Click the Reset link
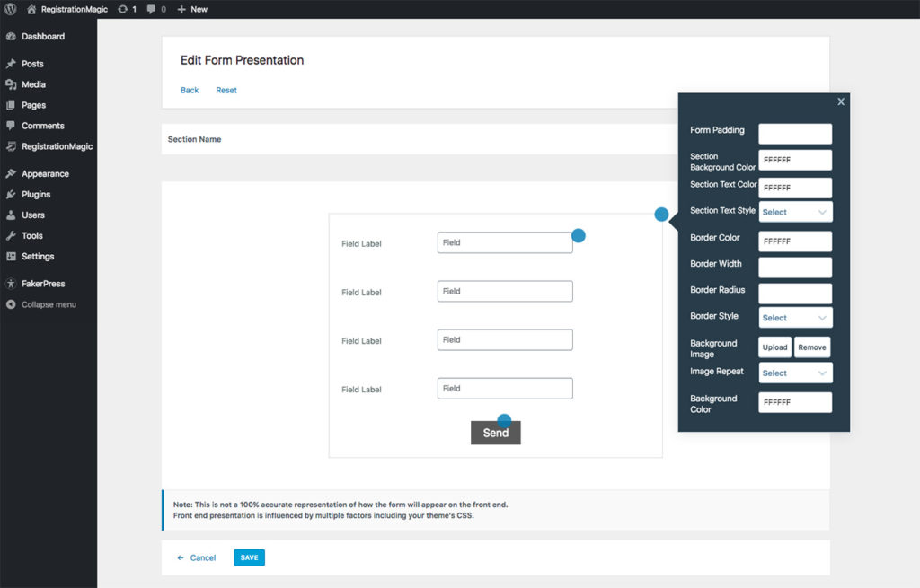This screenshot has width=920, height=588. [x=226, y=90]
